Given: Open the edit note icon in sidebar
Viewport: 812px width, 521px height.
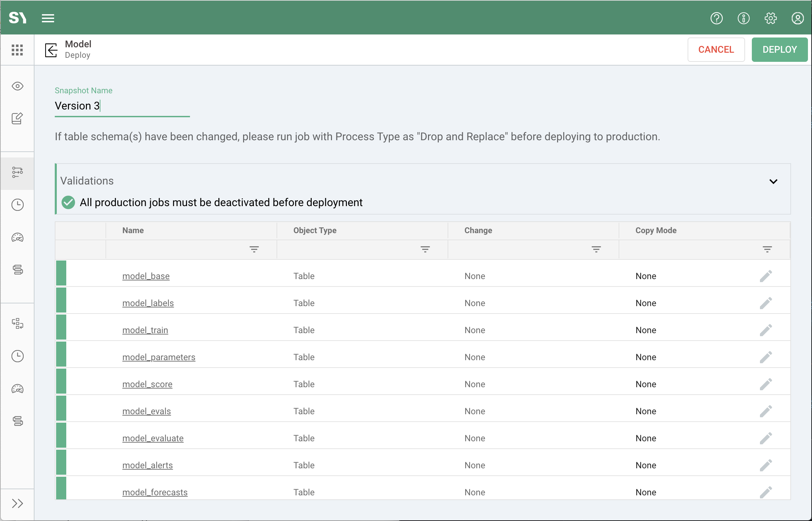Looking at the screenshot, I should [17, 118].
